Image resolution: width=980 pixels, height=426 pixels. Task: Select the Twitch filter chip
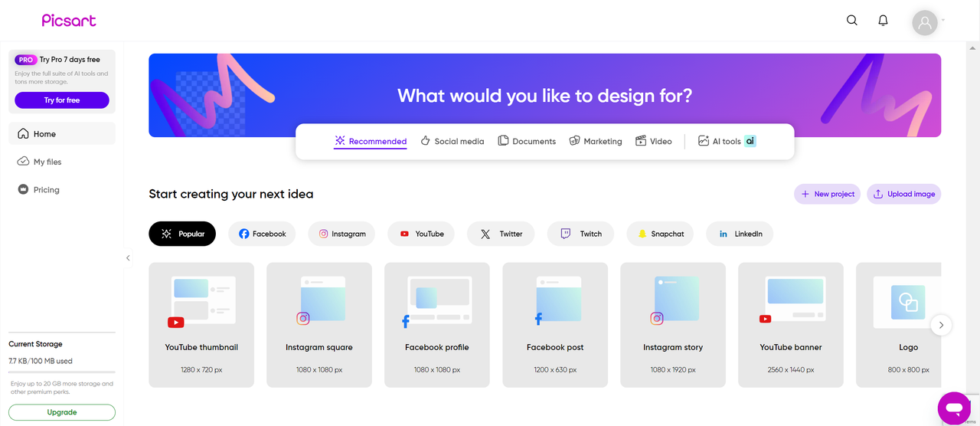point(580,234)
